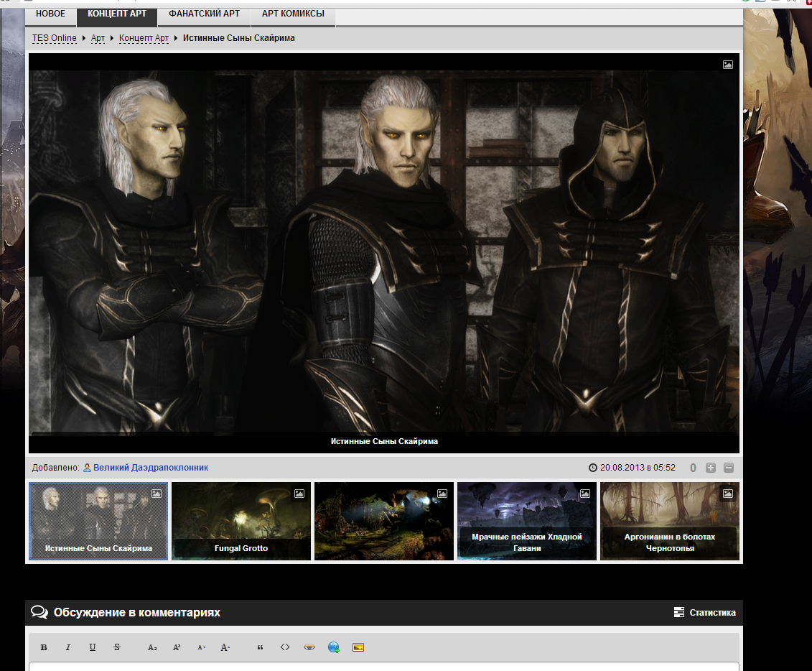Open author profile Великий Даэдрапоклонник
Image resolution: width=812 pixels, height=671 pixels.
pyautogui.click(x=151, y=468)
